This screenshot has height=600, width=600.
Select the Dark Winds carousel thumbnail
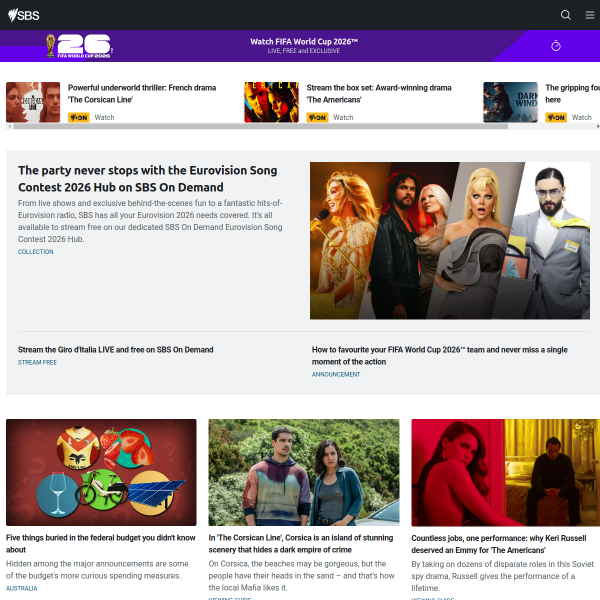pos(510,102)
